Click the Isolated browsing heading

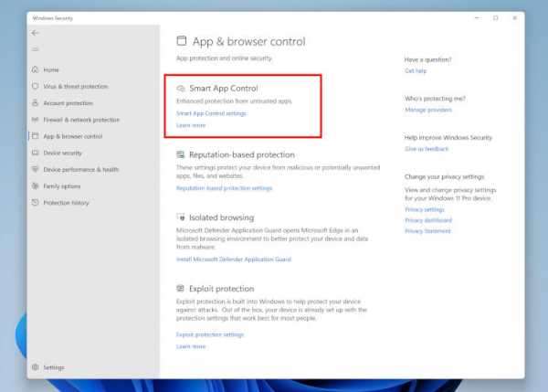[222, 217]
